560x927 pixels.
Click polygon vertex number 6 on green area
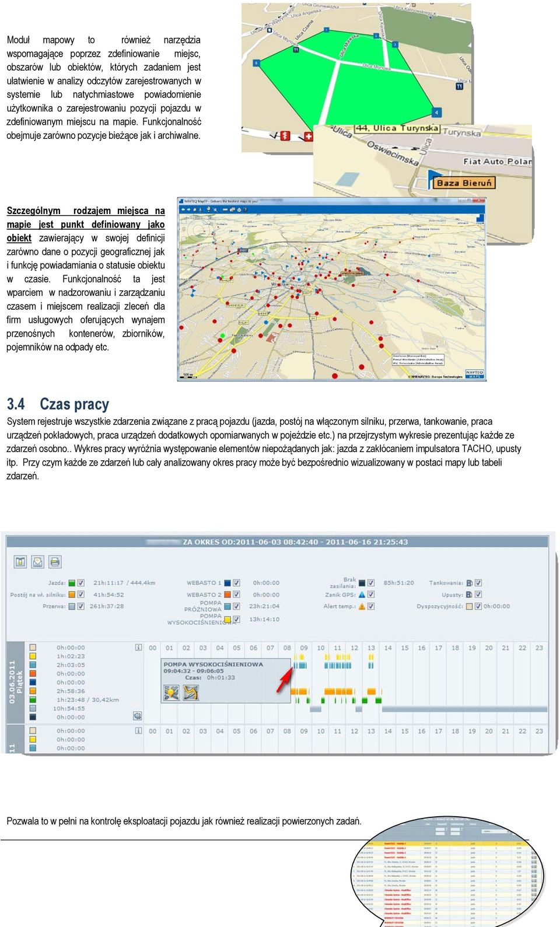[256, 62]
